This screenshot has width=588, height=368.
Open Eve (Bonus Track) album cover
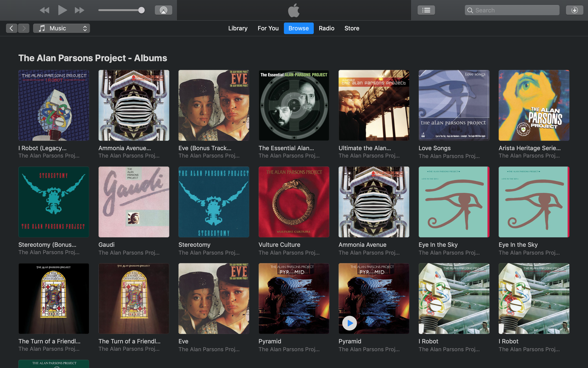click(214, 105)
